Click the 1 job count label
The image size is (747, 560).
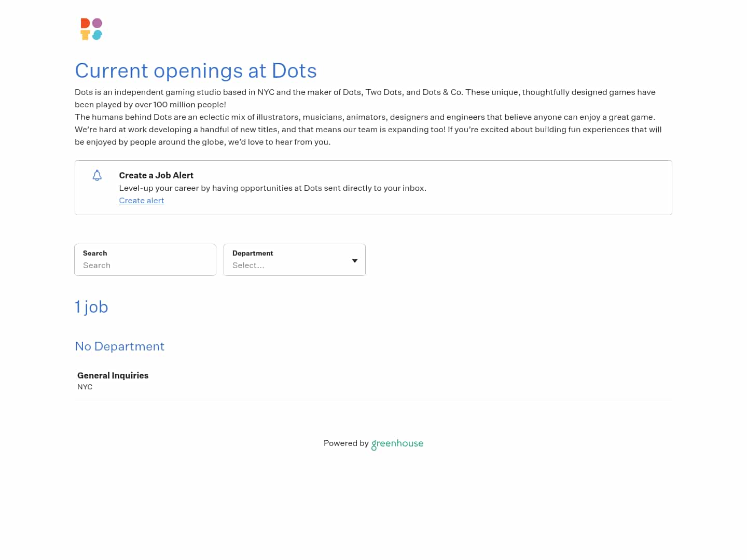click(91, 307)
